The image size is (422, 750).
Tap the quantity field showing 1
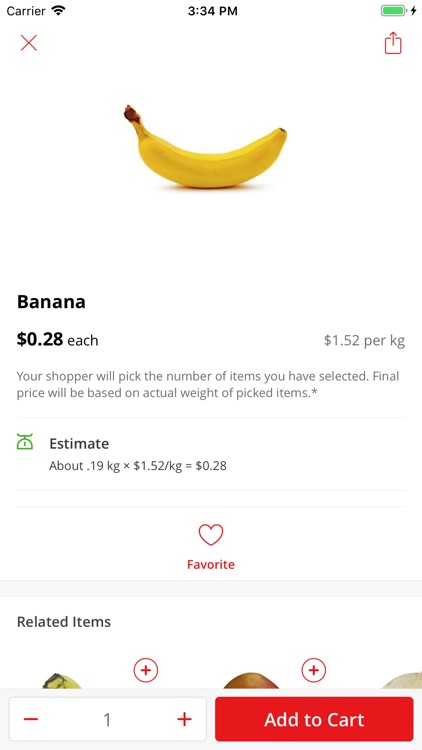[108, 719]
